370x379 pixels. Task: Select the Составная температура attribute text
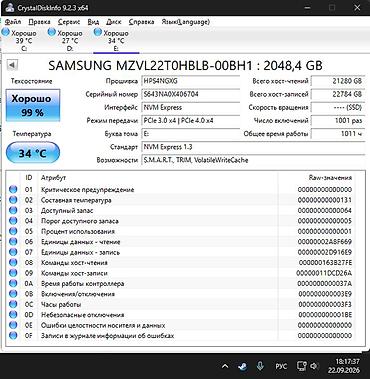tap(76, 200)
